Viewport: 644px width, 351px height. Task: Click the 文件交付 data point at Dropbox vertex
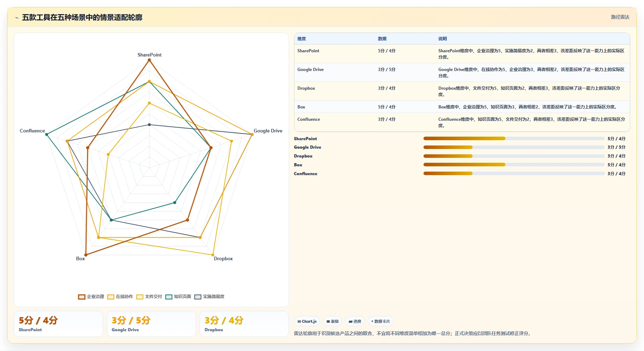coord(213,255)
